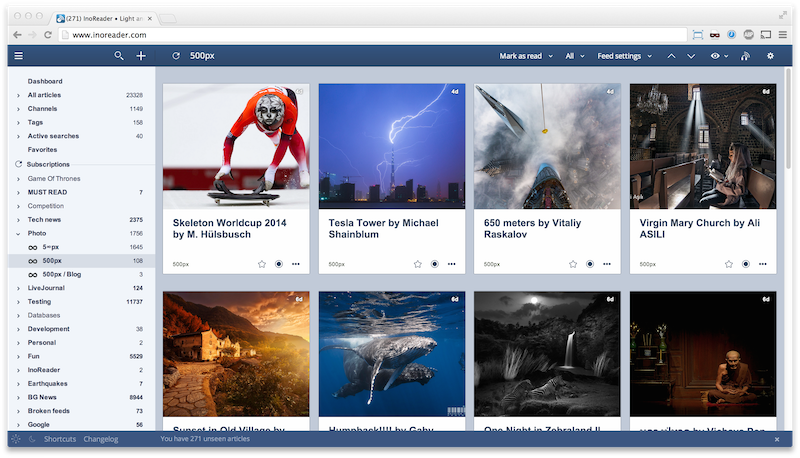Screen dimensions: 800x458
Task: Star the Skeleton Worldcup 2014 article
Action: pyautogui.click(x=262, y=264)
